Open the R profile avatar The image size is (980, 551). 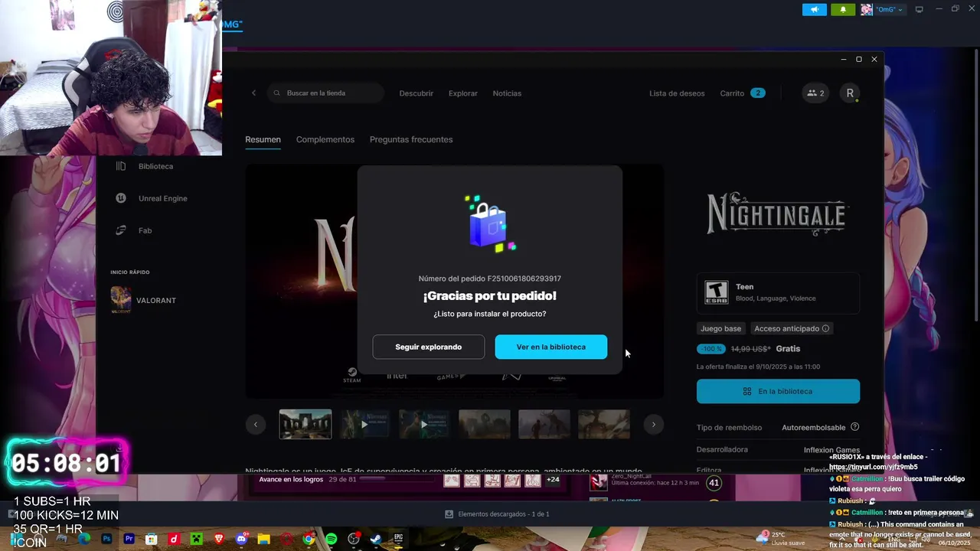click(x=850, y=93)
